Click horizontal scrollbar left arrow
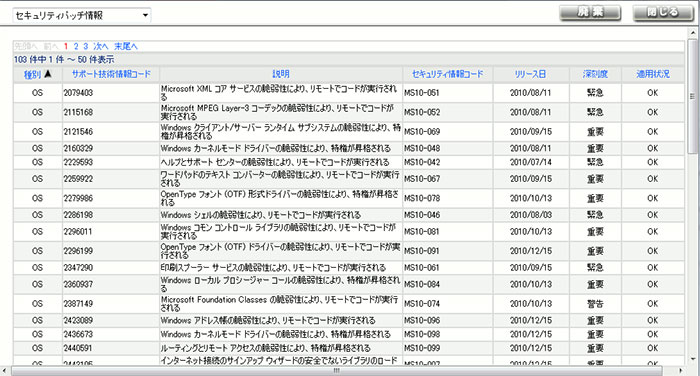Image resolution: width=700 pixels, height=376 pixels. tap(5, 371)
